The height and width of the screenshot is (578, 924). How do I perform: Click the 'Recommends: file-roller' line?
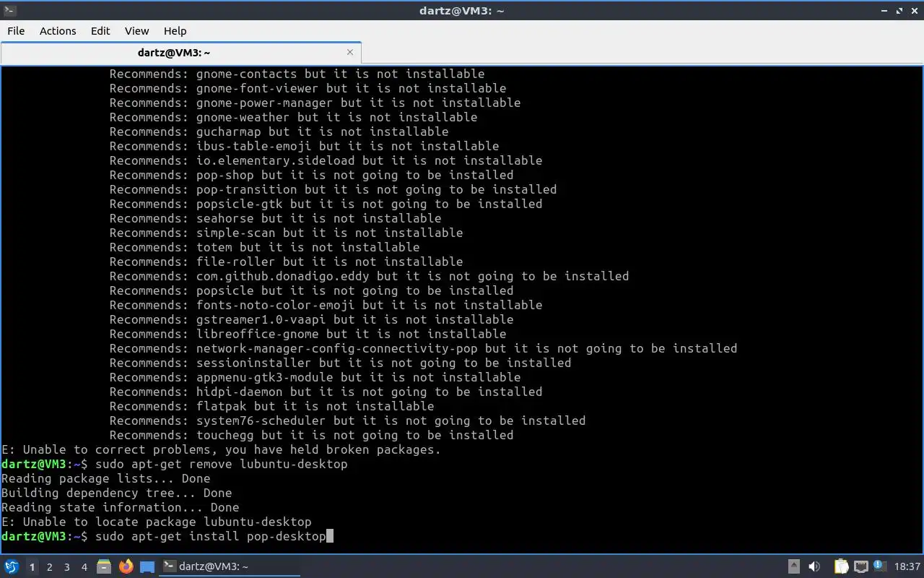286,262
